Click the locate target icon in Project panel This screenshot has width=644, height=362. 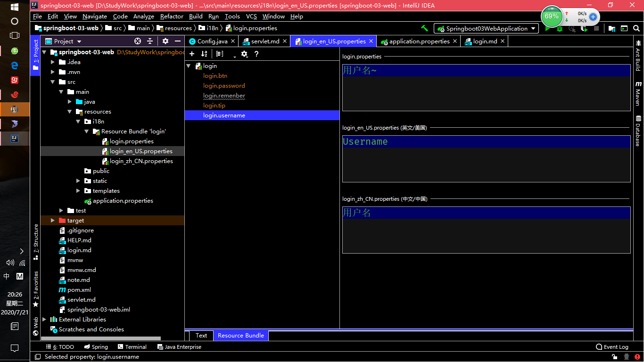click(x=138, y=41)
